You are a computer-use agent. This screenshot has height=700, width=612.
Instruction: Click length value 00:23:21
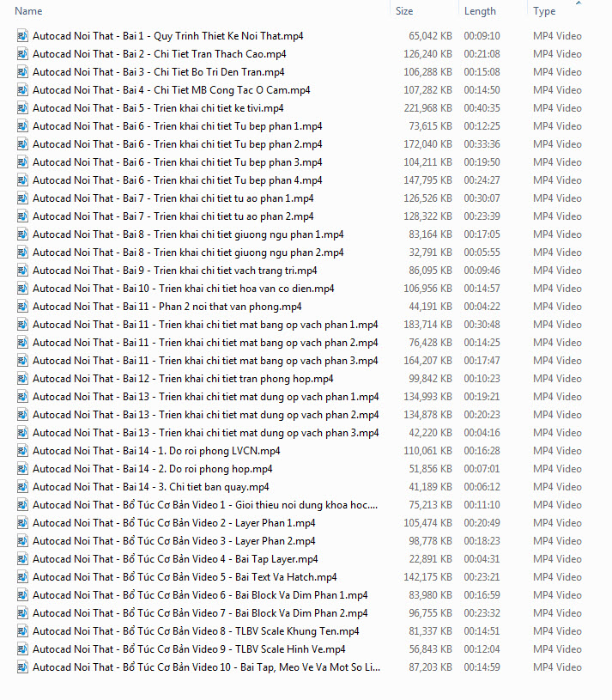[x=482, y=577]
